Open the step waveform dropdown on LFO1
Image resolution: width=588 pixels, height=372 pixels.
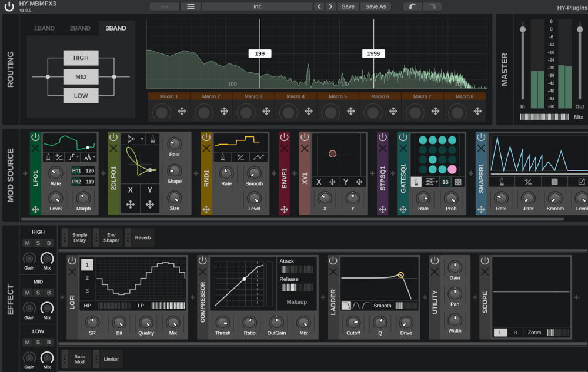72,156
